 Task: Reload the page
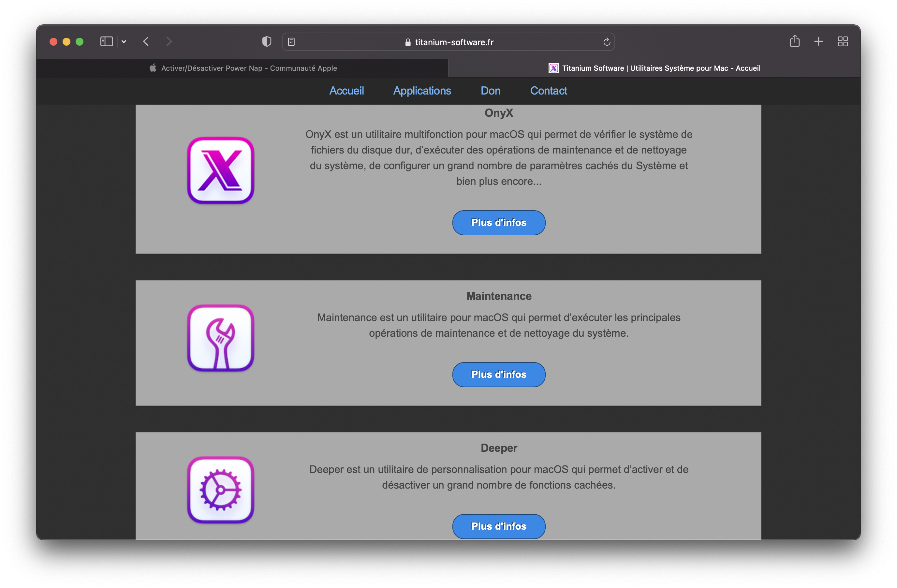coord(606,42)
